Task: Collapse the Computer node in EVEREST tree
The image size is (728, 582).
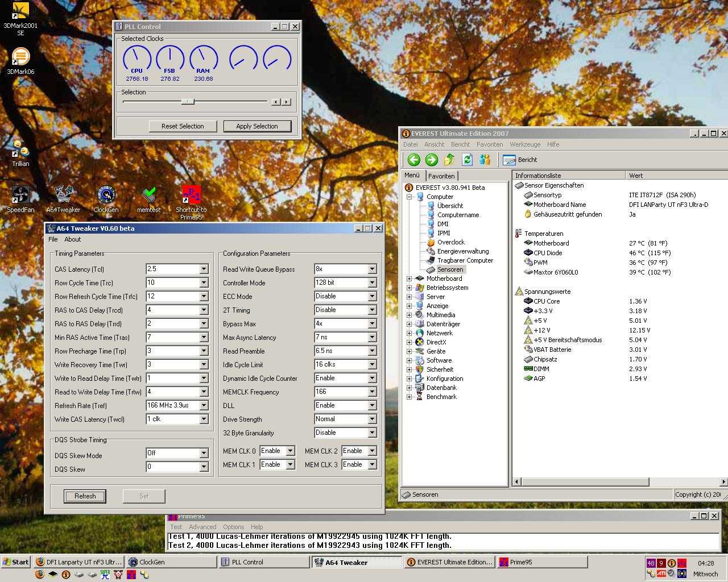Action: tap(409, 197)
